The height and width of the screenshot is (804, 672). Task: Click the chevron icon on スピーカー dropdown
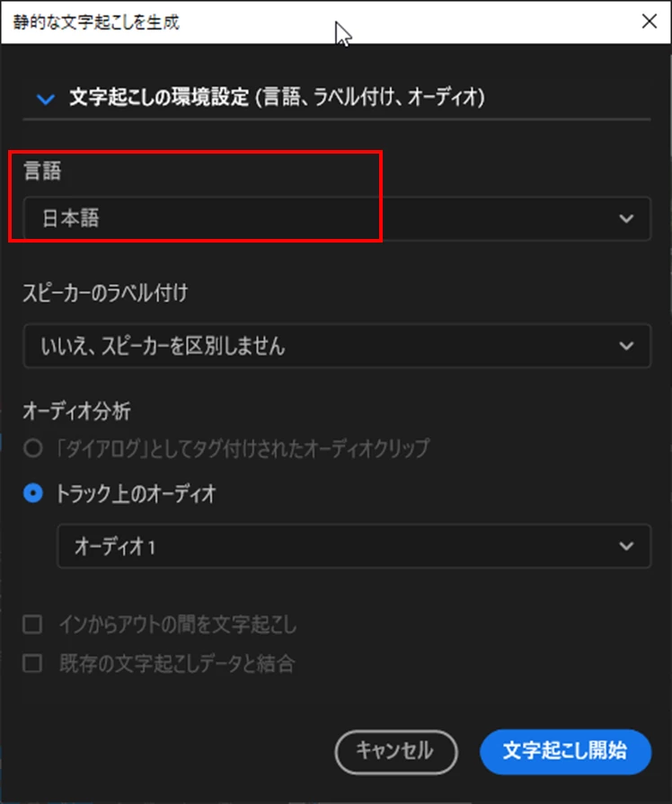pyautogui.click(x=626, y=346)
